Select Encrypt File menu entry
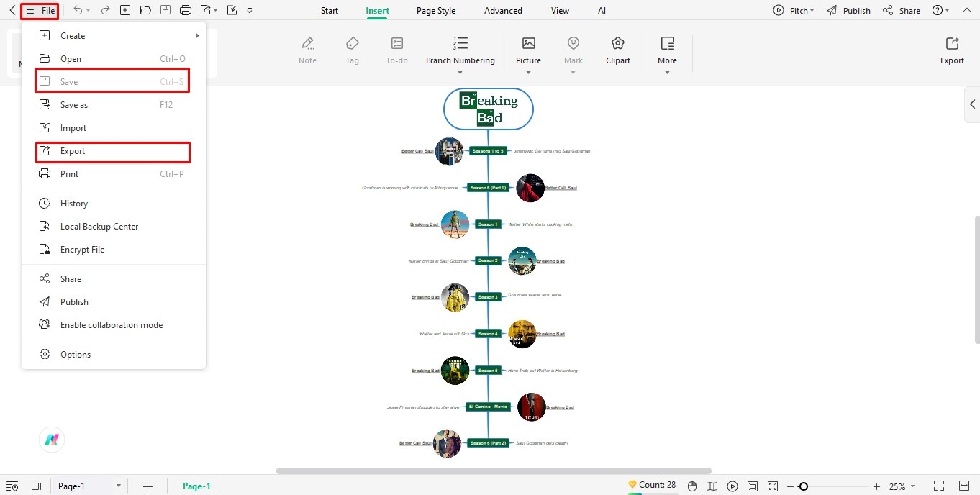The width and height of the screenshot is (980, 495). pyautogui.click(x=114, y=250)
